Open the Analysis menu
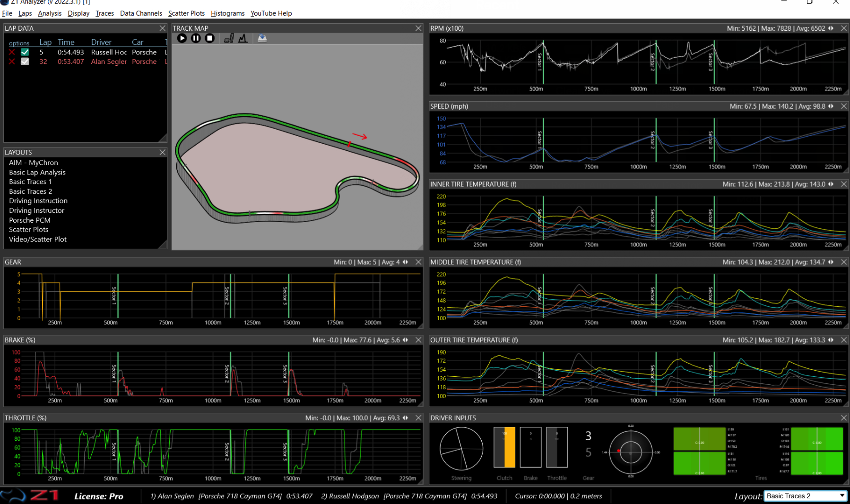 [50, 13]
